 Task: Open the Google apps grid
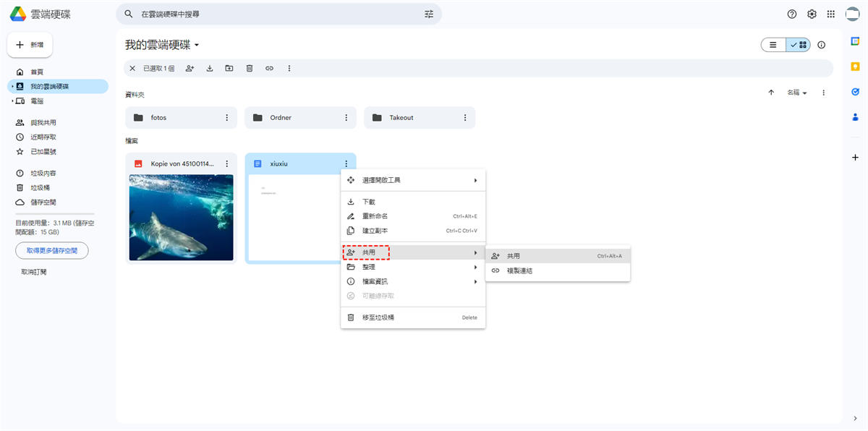[x=831, y=14]
